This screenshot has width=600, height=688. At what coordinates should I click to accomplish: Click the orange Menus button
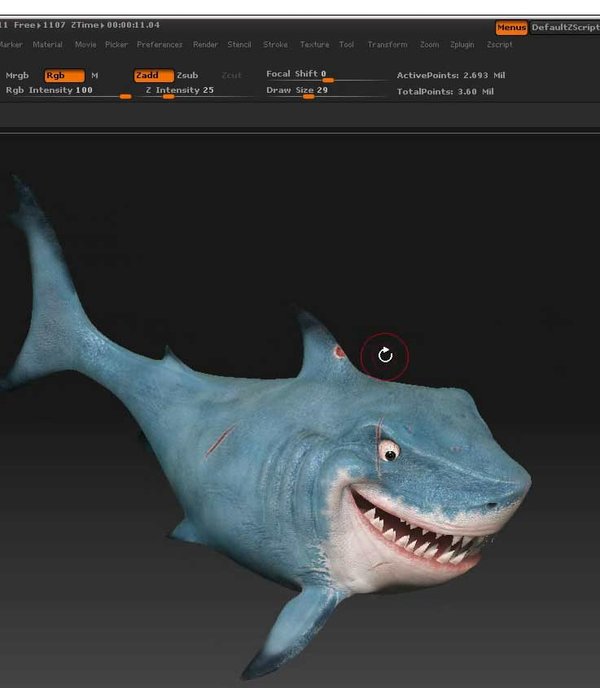tap(511, 27)
